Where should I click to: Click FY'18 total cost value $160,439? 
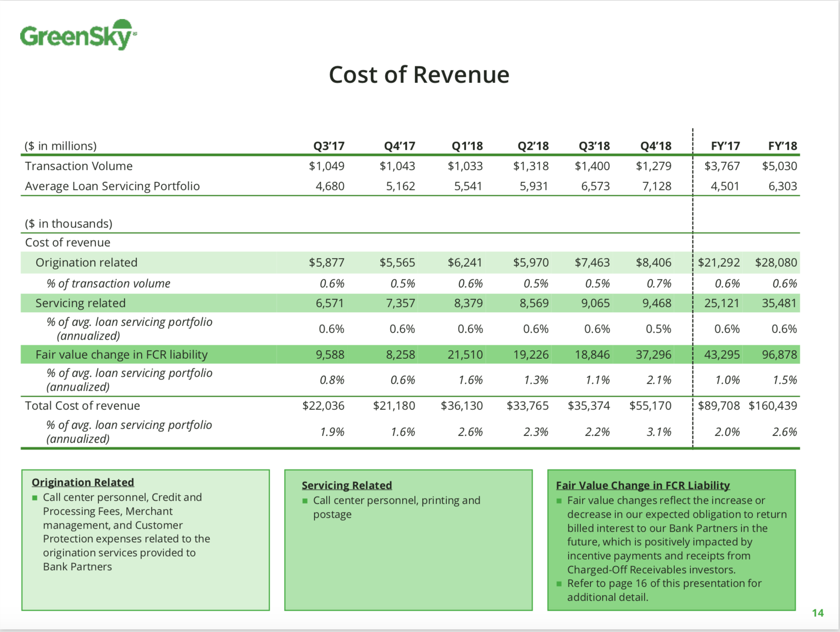(772, 405)
